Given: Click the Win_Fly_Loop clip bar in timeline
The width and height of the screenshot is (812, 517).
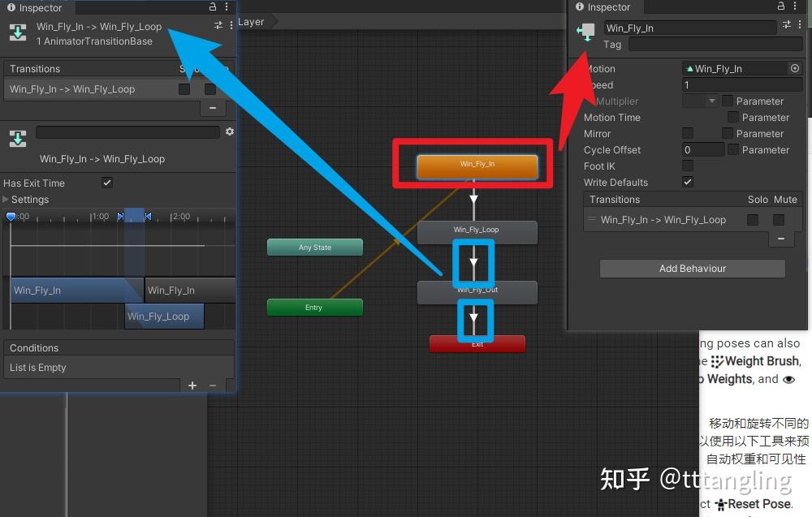Looking at the screenshot, I should click(x=164, y=317).
